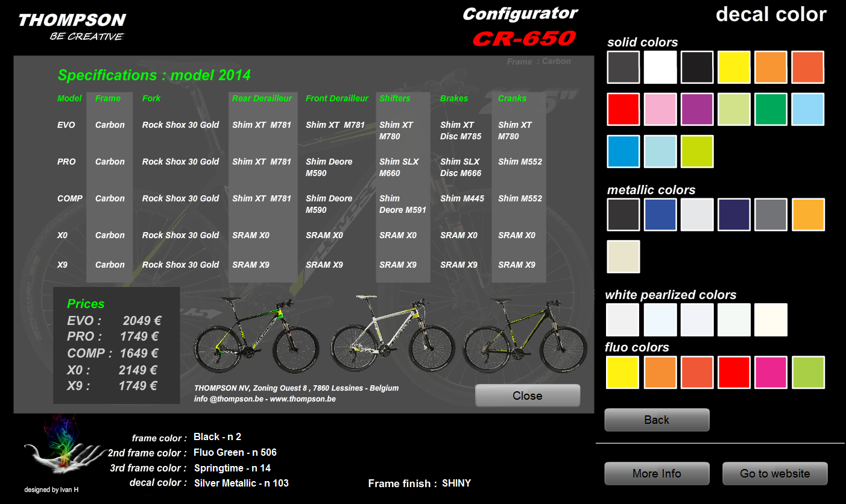This screenshot has height=504, width=846.
Task: Choose the royal blue metallic swatch
Action: (660, 215)
